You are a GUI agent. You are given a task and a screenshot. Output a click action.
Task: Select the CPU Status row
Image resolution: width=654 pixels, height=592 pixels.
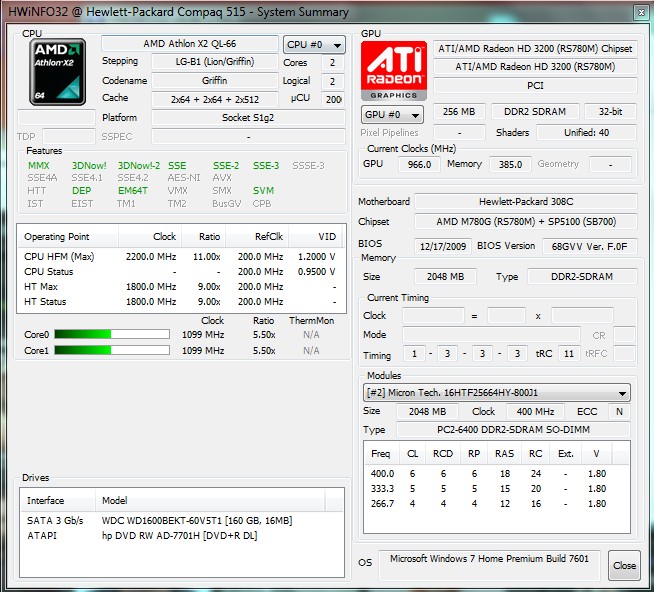(180, 272)
